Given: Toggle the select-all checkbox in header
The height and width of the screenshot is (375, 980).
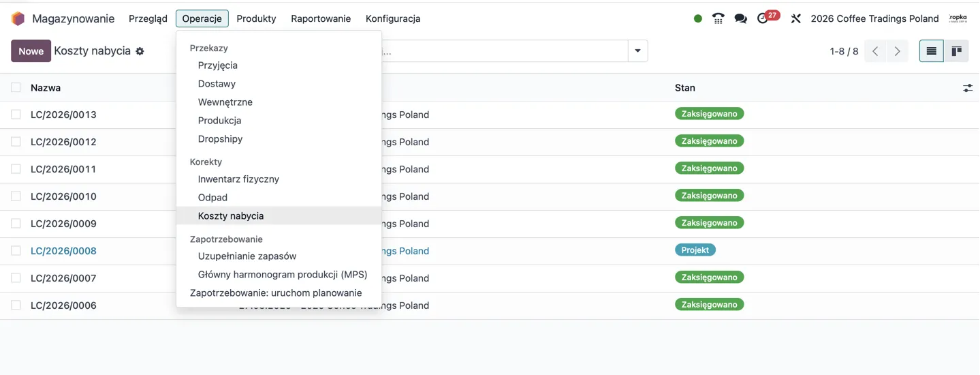Looking at the screenshot, I should click(16, 87).
